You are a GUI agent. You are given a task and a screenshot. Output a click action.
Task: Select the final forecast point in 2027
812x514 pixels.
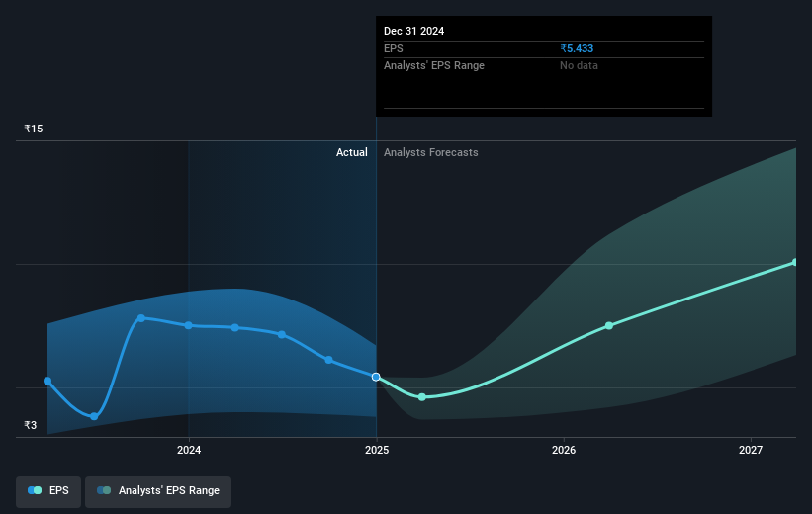795,262
